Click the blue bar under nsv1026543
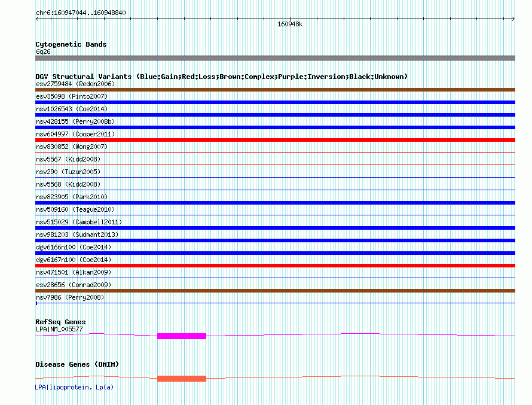 [x=275, y=115]
